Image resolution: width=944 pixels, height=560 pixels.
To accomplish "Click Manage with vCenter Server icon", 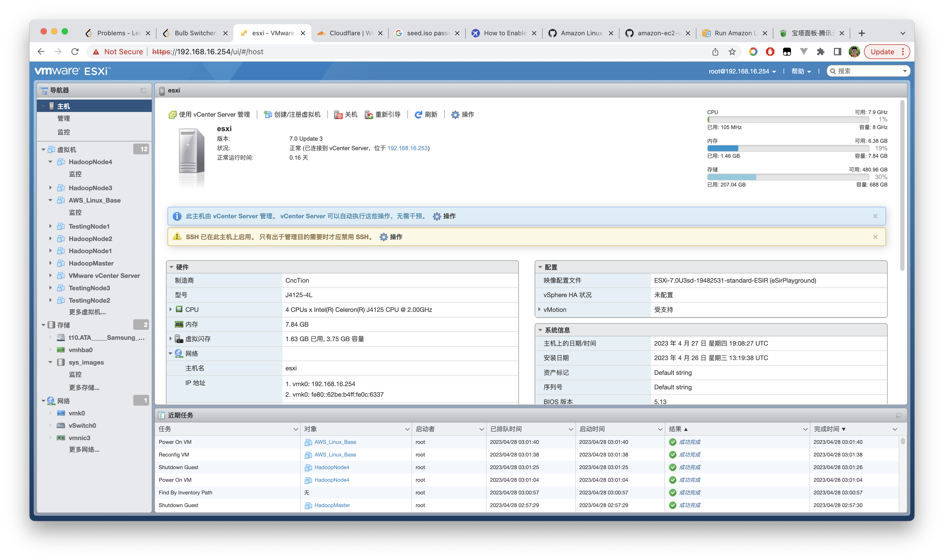I will 173,115.
